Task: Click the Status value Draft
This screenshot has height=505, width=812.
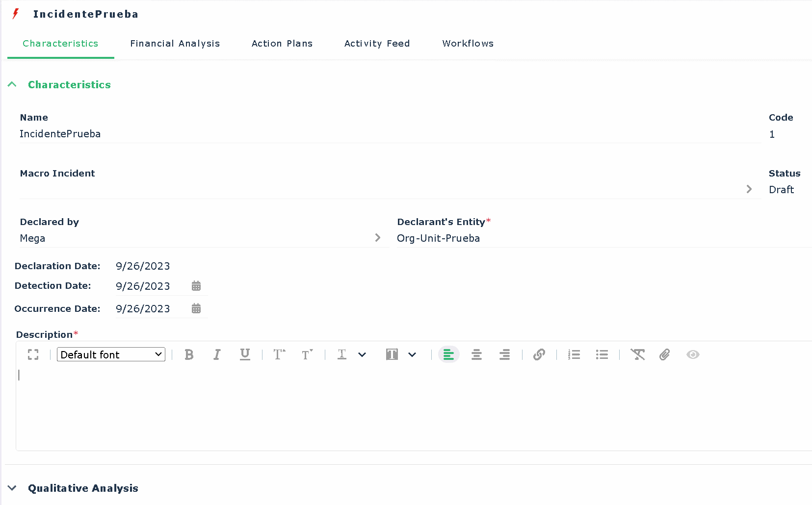Action: click(781, 190)
